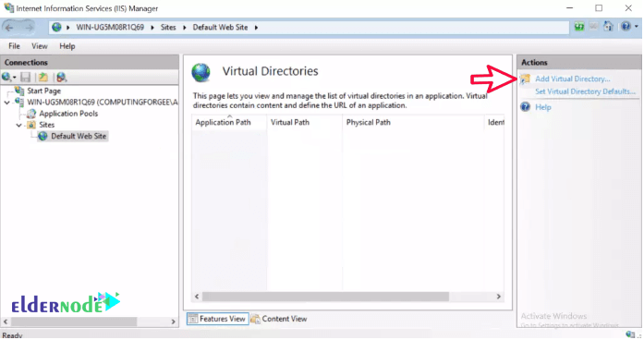Click the blue Help question icon in Actions
The height and width of the screenshot is (340, 644).
click(526, 107)
